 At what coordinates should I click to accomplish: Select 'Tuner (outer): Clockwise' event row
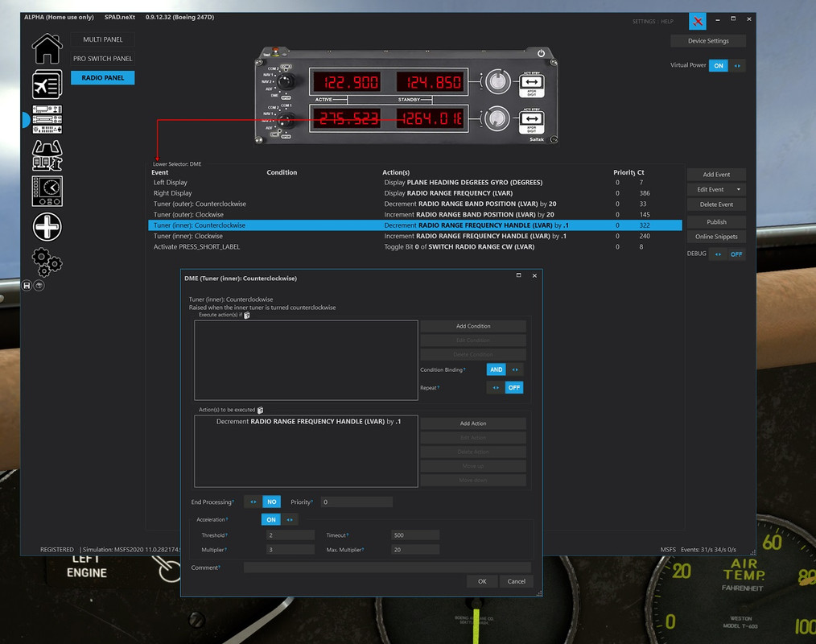pos(414,214)
